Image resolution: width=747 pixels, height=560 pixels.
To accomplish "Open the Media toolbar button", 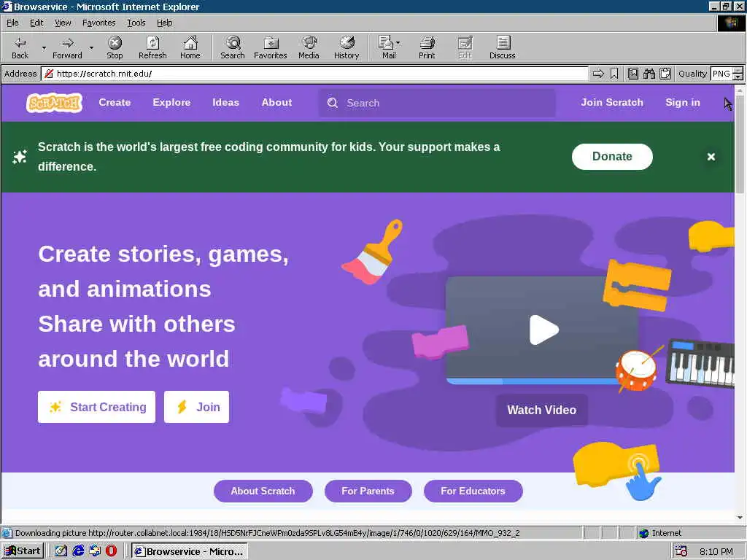I will (309, 47).
